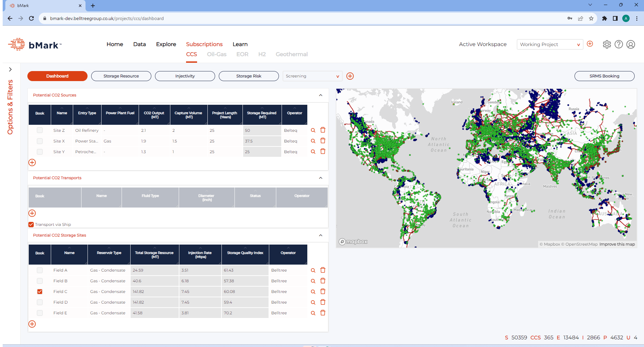
Task: Delete Field C using trash icon
Action: pyautogui.click(x=323, y=291)
